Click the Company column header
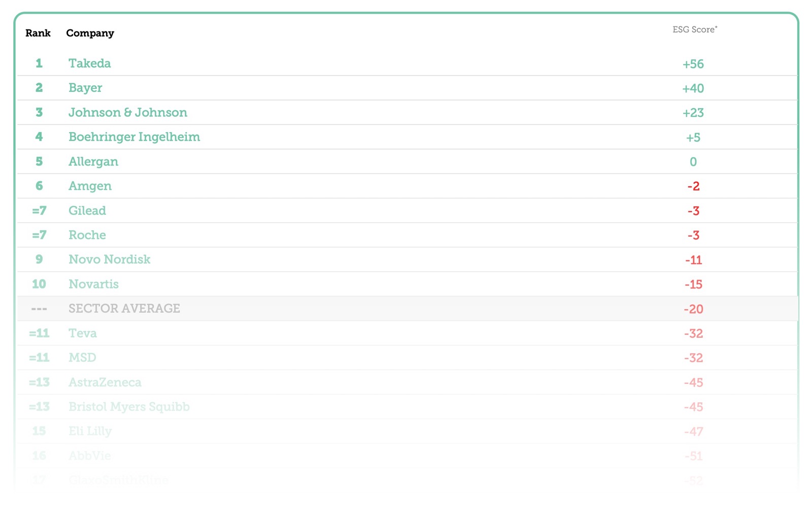 point(90,34)
